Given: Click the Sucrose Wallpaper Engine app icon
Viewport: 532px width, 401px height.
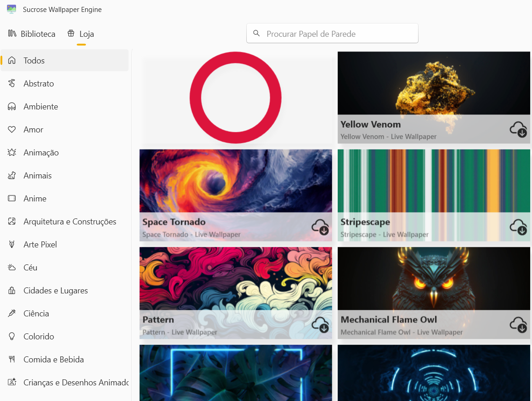Looking at the screenshot, I should [11, 9].
